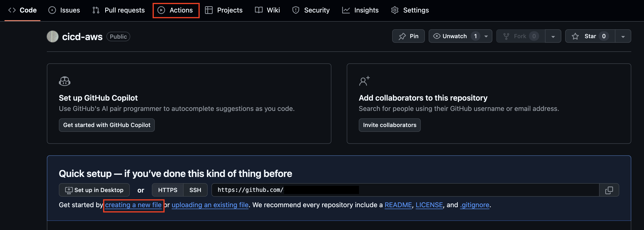Click uploading an existing file link
Screen dimensions: 644x230
pyautogui.click(x=210, y=205)
